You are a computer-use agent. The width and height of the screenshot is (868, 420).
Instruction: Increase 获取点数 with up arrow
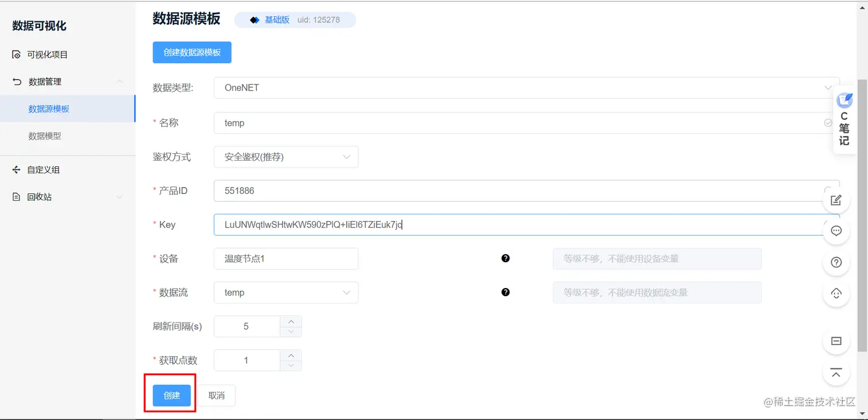[291, 355]
